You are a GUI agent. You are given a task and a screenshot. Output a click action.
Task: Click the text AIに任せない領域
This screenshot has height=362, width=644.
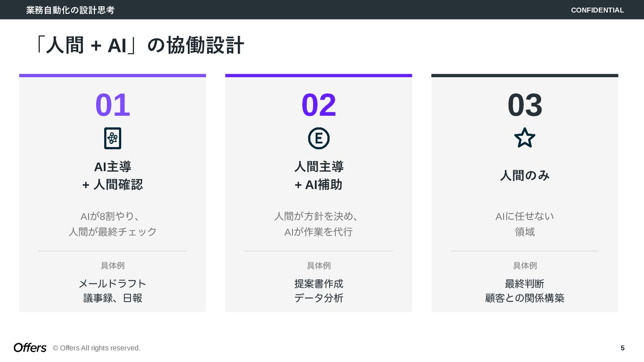tap(525, 224)
